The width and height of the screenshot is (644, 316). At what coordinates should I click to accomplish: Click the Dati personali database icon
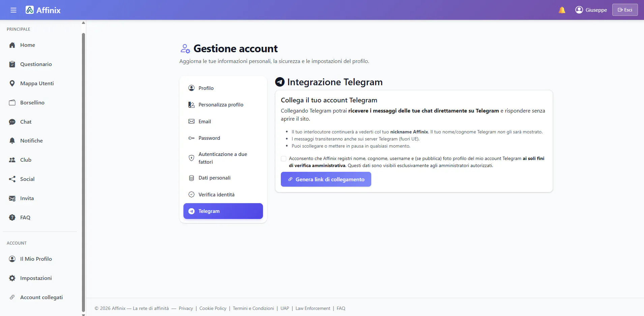(192, 178)
